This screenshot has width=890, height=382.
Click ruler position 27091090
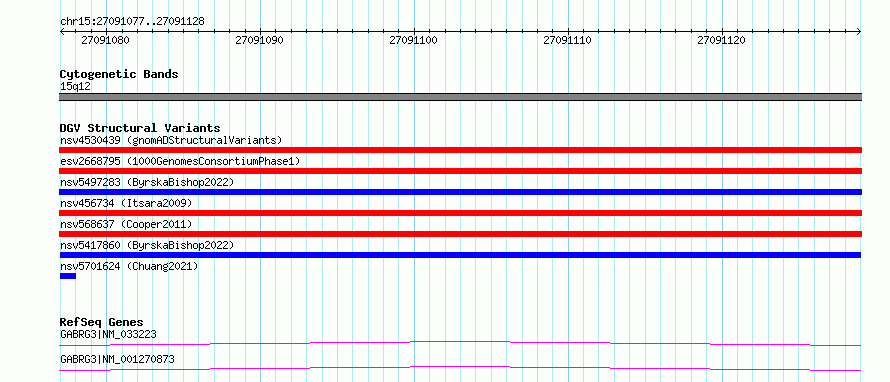(259, 40)
